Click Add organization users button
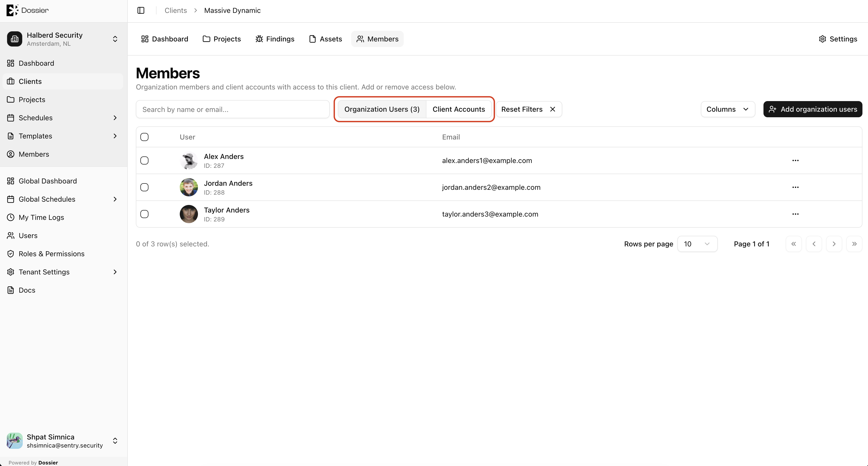868x466 pixels. coord(813,109)
